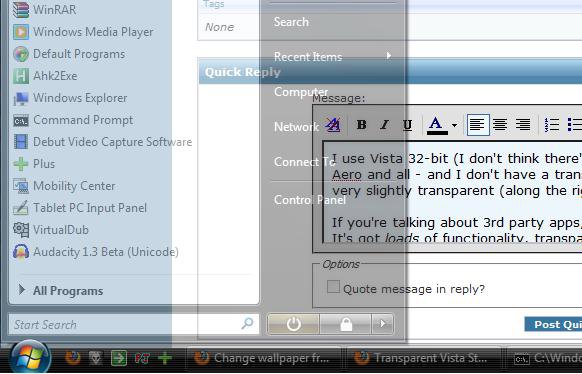Toggle italic formatting in Quick Reply
The height and width of the screenshot is (374, 582).
point(385,125)
